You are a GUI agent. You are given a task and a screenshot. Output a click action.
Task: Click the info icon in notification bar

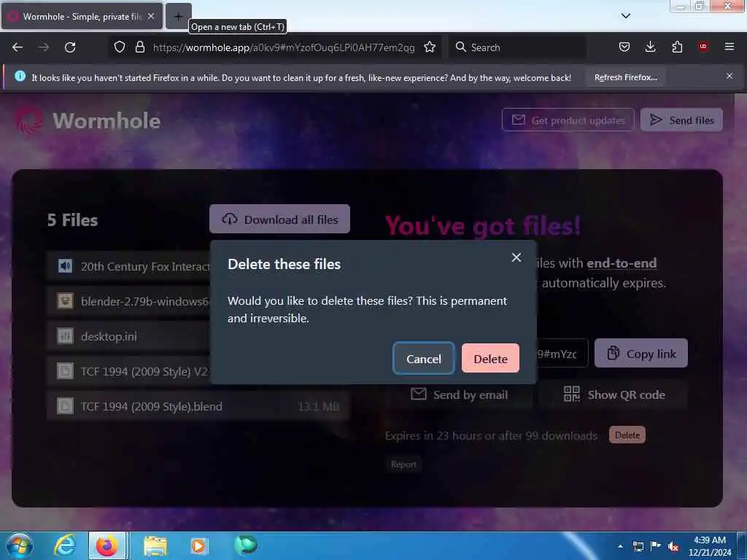click(20, 76)
